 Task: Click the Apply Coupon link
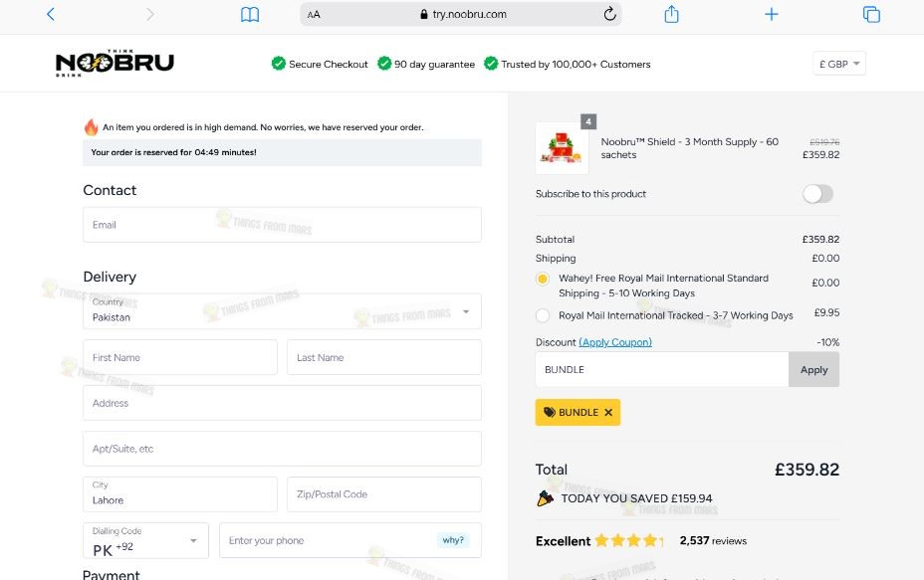(615, 342)
